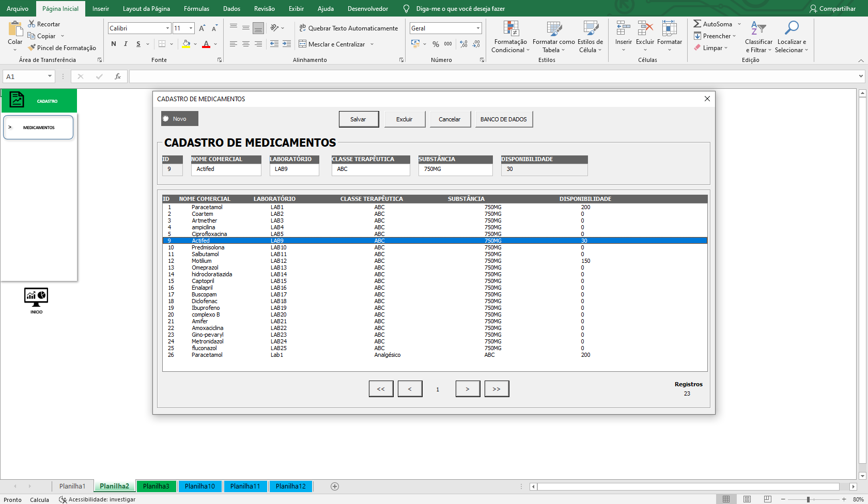Align text to the right
The height and width of the screenshot is (504, 868).
coord(258,44)
